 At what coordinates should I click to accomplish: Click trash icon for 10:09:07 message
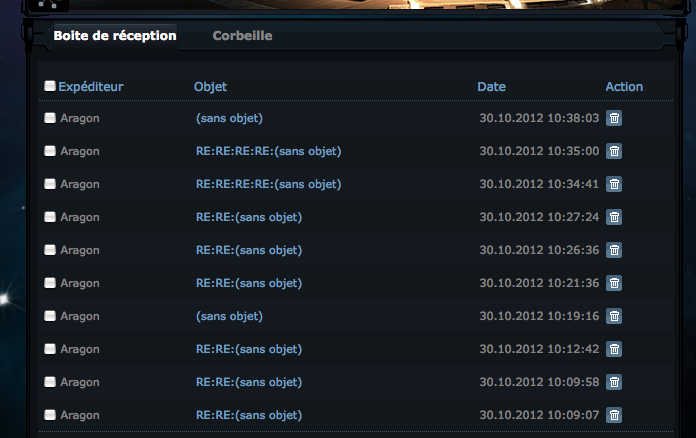click(x=614, y=415)
